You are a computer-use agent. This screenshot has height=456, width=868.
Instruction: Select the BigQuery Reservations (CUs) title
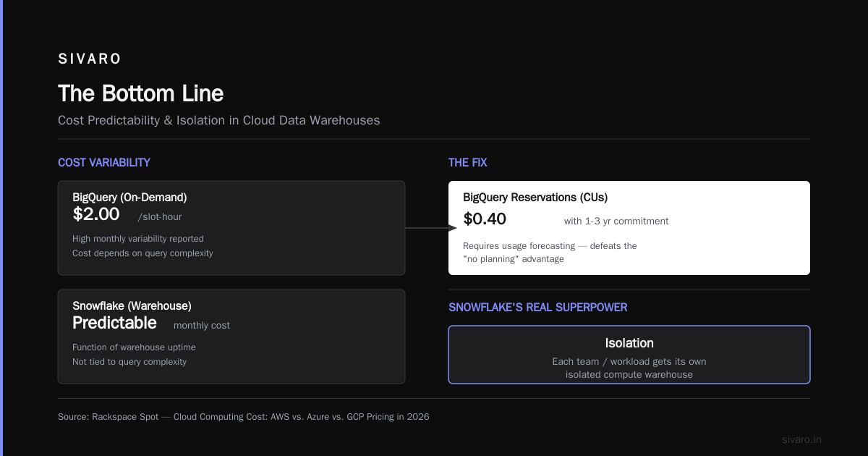click(x=535, y=197)
